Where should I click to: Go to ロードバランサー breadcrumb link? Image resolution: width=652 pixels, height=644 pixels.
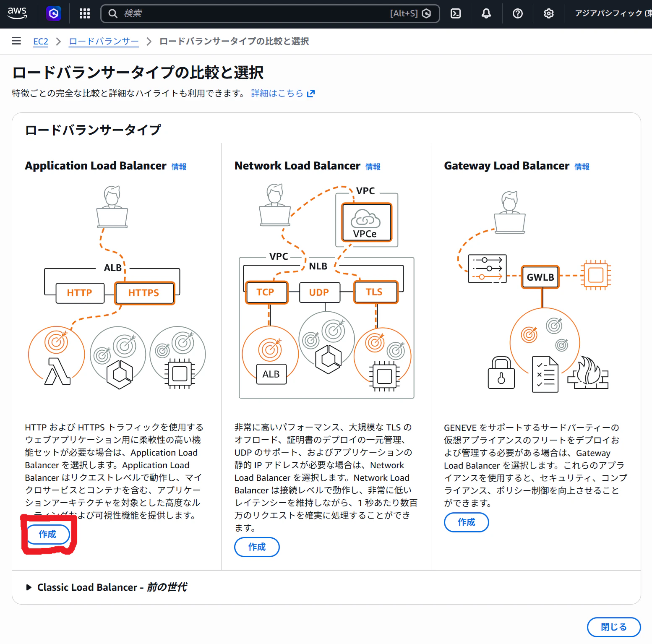[104, 42]
